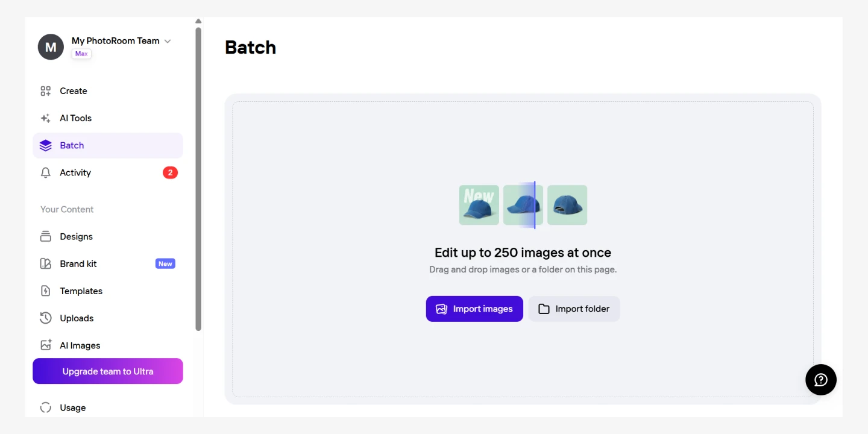
Task: Click the Designs stack icon
Action: [46, 236]
